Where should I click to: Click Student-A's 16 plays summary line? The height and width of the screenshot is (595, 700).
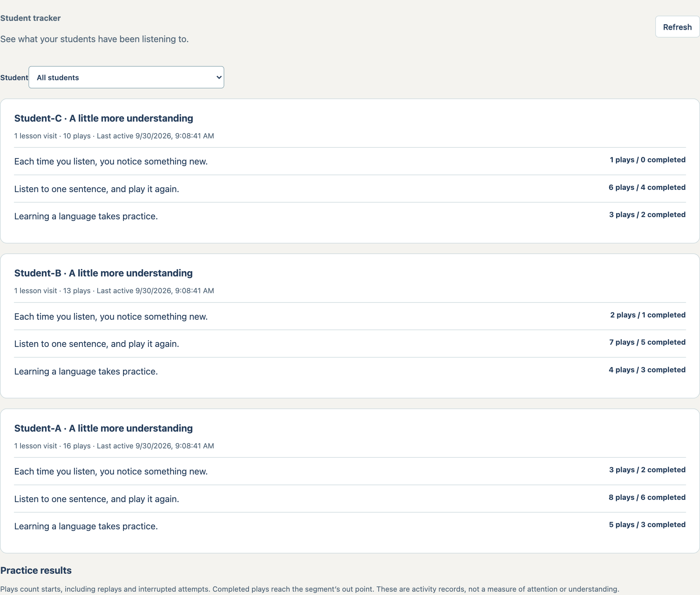[x=114, y=446]
